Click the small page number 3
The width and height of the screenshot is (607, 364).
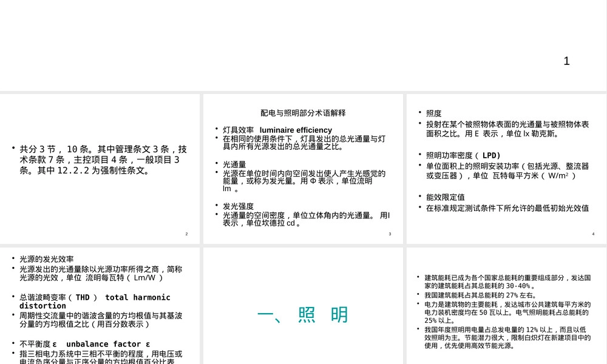(390, 234)
